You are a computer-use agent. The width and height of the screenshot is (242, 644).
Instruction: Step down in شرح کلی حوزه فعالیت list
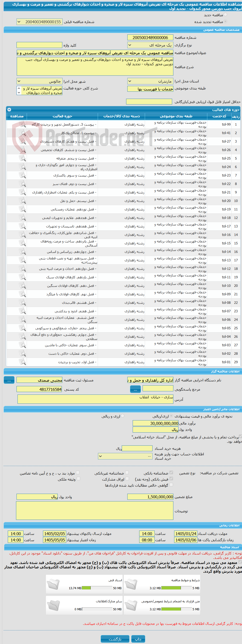19,93
